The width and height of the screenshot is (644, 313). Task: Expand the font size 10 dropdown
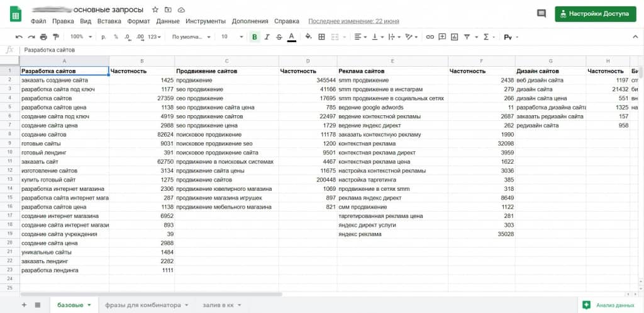230,37
